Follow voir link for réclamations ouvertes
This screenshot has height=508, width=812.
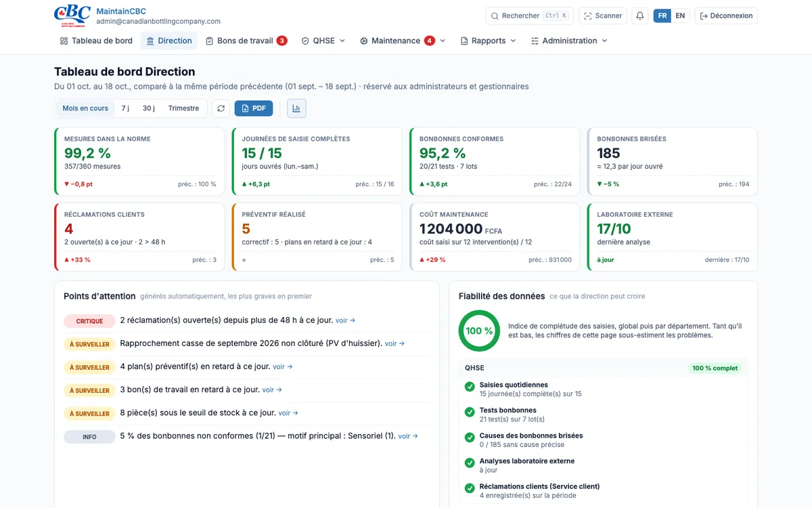tap(345, 320)
